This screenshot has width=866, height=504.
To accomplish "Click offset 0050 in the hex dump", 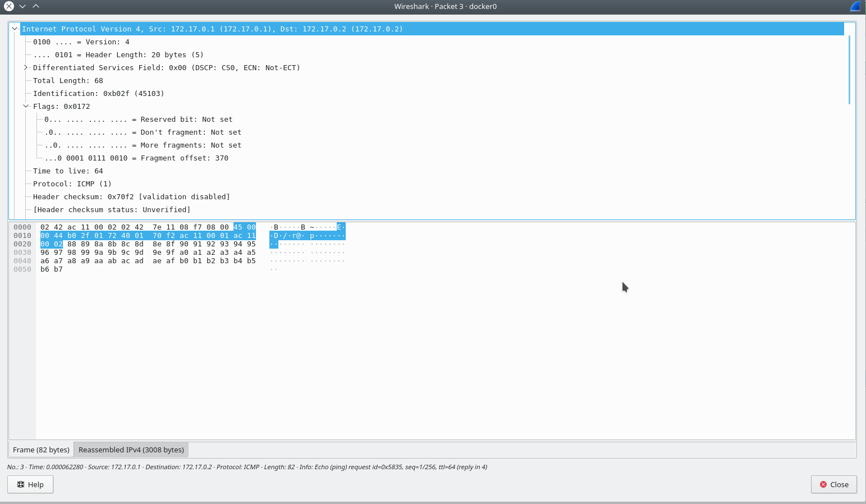I will click(22, 269).
